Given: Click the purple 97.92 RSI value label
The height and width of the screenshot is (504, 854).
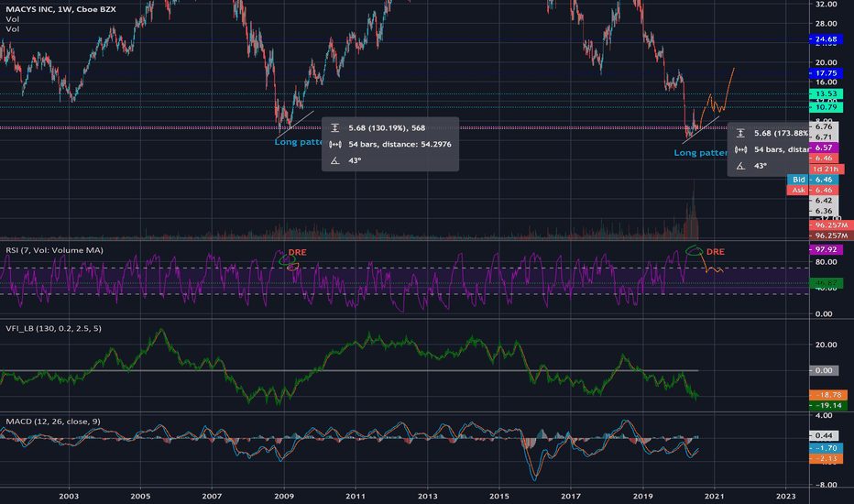Looking at the screenshot, I should [x=826, y=249].
